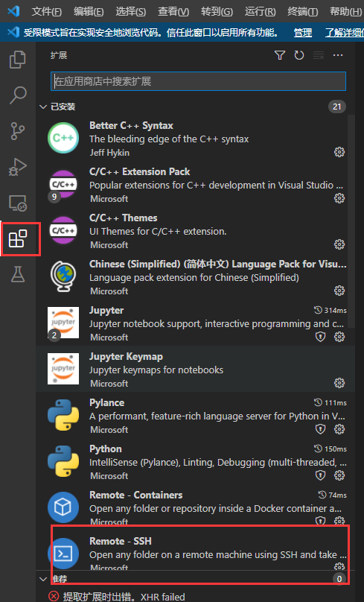Open the 运行(R) menu
Image resolution: width=364 pixels, height=602 pixels.
pyautogui.click(x=260, y=11)
